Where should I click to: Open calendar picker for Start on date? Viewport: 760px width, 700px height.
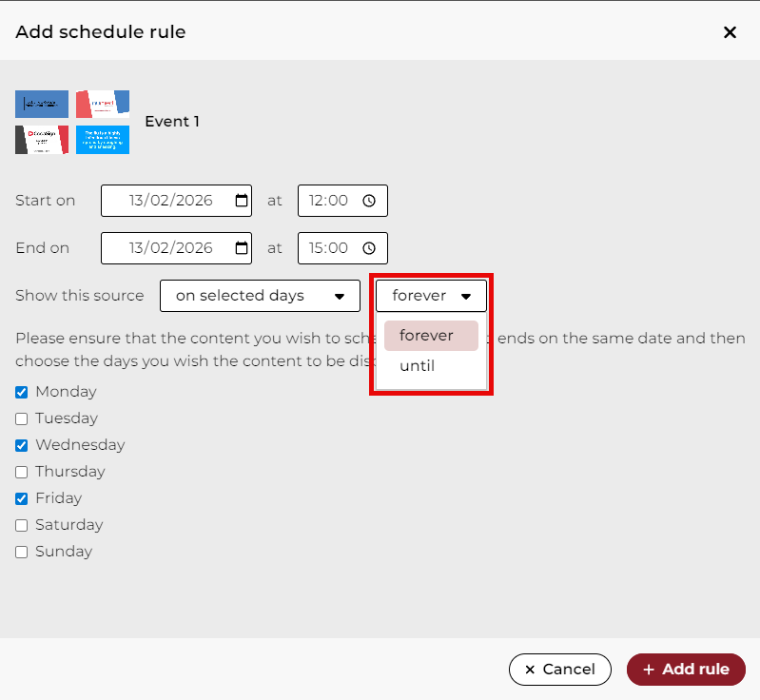(x=241, y=201)
